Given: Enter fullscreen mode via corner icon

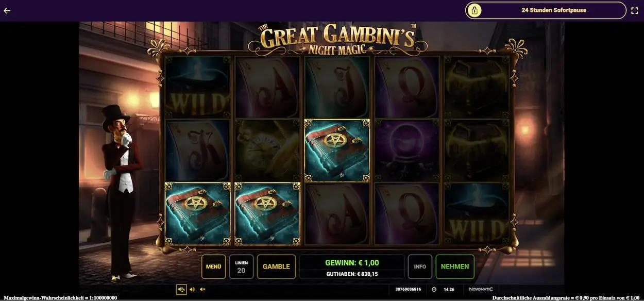Looking at the screenshot, I should click(x=635, y=10).
